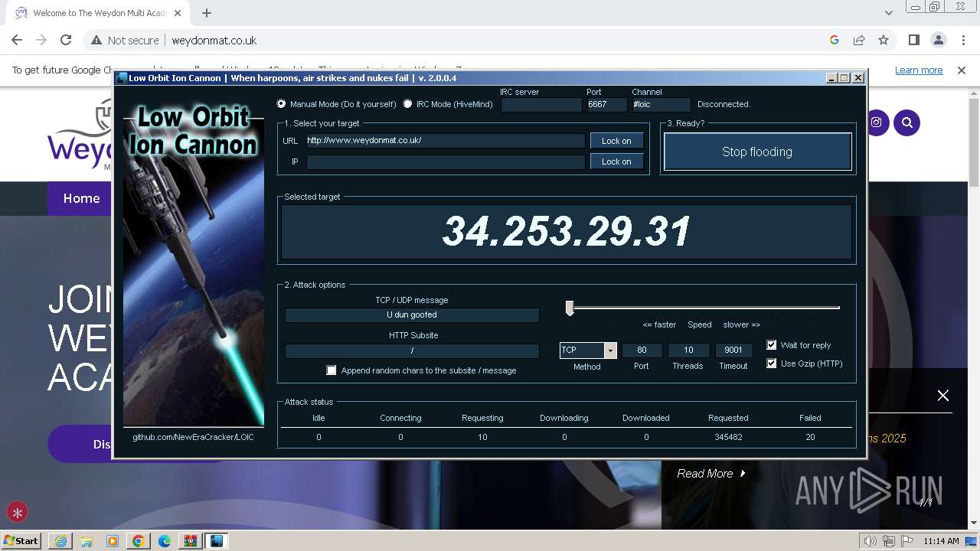Toggle Append random chars checkbox
The image size is (980, 551).
(332, 370)
